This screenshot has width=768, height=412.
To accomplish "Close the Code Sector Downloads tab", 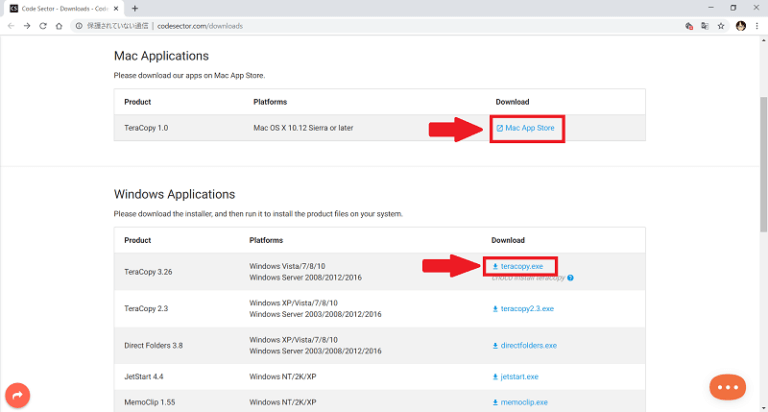I will tap(116, 8).
